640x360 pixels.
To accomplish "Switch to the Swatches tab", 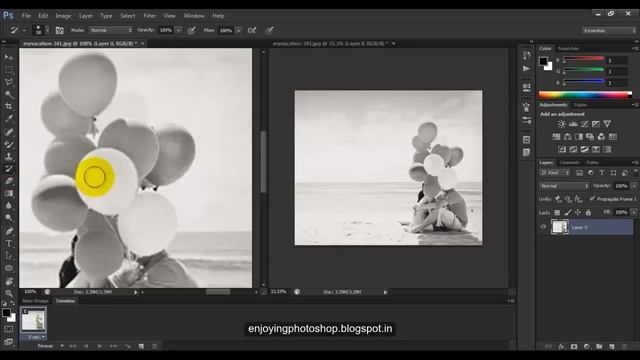I will tap(568, 48).
